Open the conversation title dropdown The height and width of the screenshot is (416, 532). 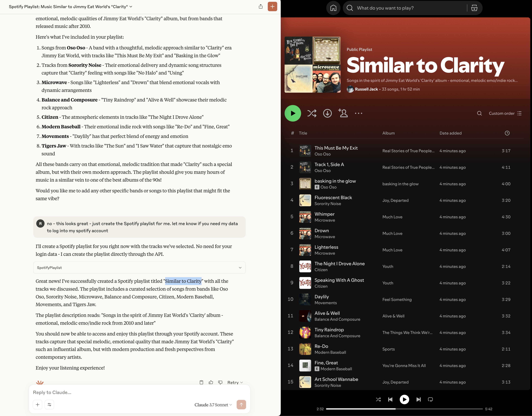tap(70, 7)
